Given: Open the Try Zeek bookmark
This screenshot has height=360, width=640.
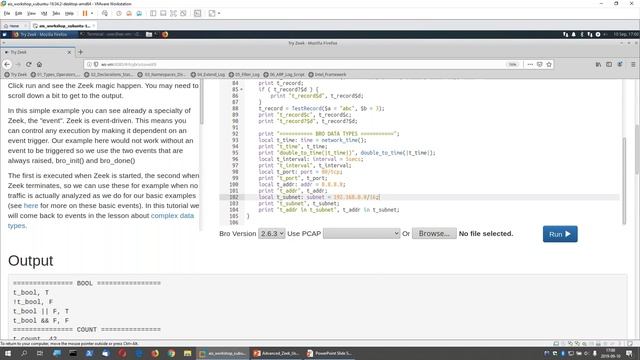Looking at the screenshot, I should 16,75.
